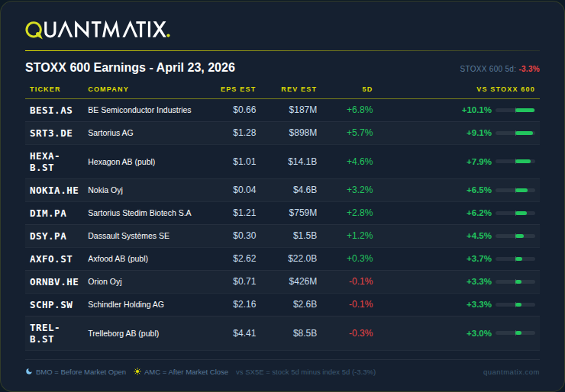Click the +2.8% five-day change
This screenshot has height=392, width=565.
coord(360,212)
